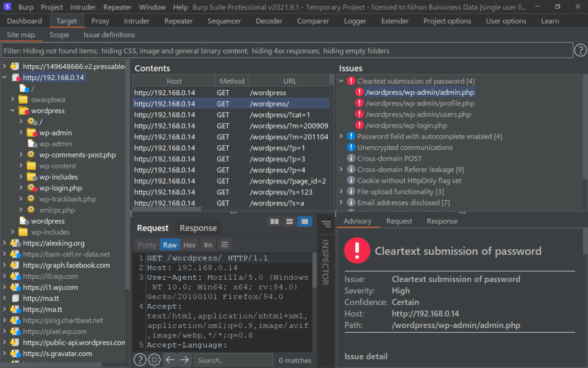Open search settings gear icon

[x=154, y=360]
